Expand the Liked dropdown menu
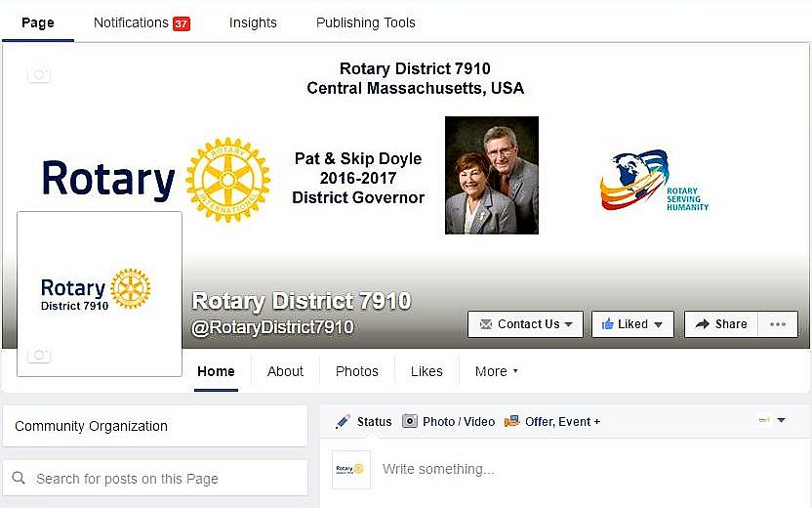This screenshot has height=508, width=812. [632, 324]
